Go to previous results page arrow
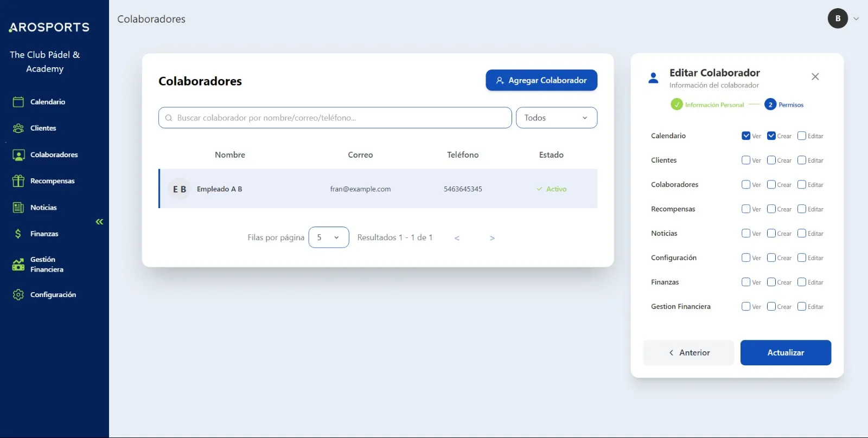The image size is (868, 438). 457,238
